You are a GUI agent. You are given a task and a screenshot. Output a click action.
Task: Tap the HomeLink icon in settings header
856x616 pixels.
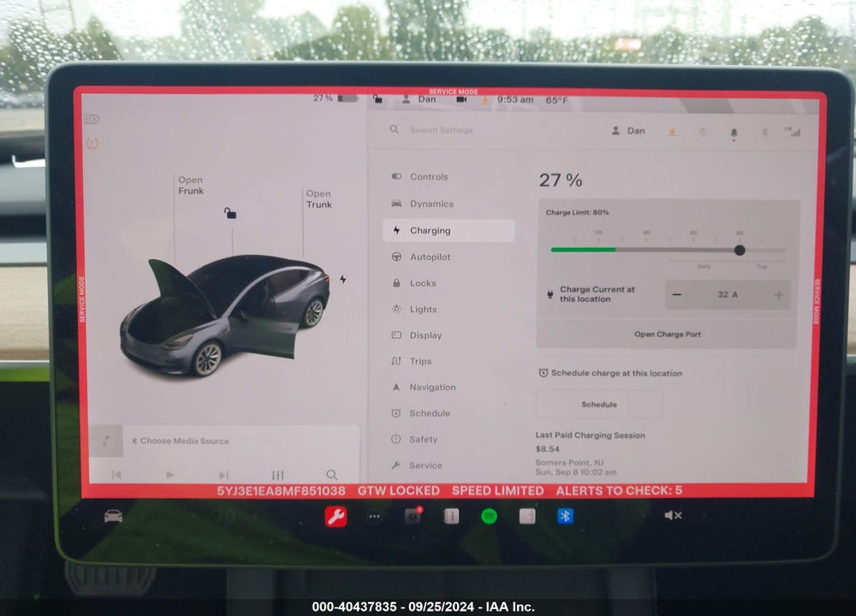point(703,132)
